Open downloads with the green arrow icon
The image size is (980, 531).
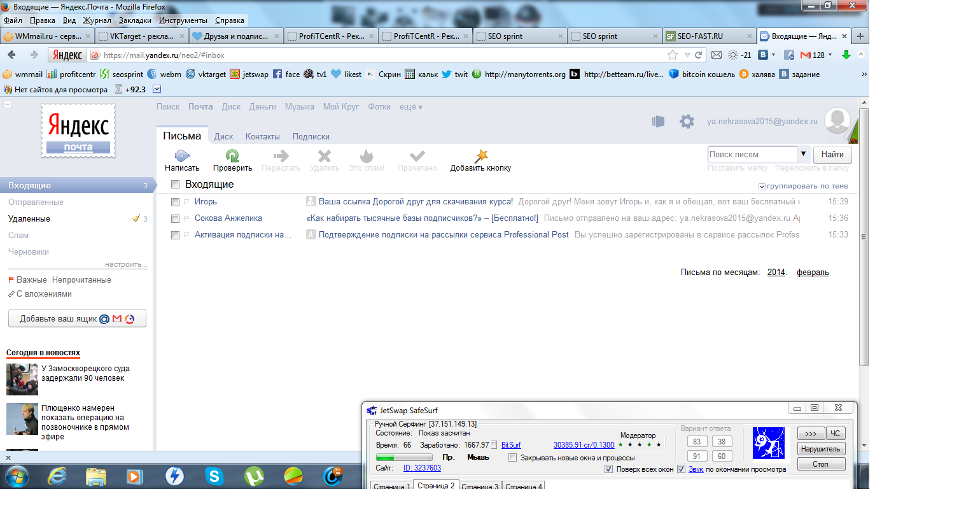[x=846, y=55]
